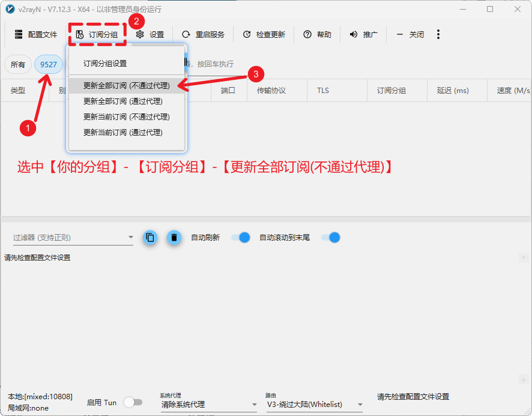The image size is (532, 416).
Task: Click the 重启服务 refresh icon
Action: [186, 34]
